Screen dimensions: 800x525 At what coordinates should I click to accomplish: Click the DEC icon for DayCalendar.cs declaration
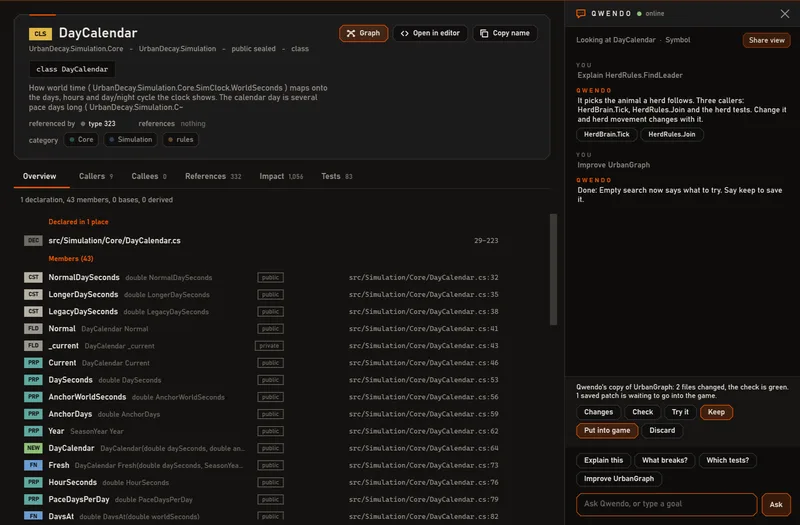click(33, 240)
